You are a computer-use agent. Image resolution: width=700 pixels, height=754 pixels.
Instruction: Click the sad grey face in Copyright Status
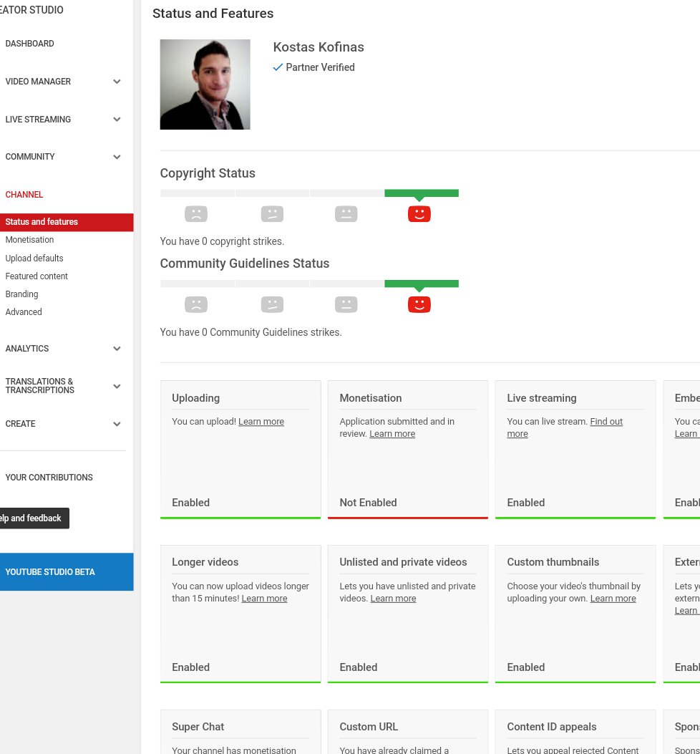[x=196, y=214]
